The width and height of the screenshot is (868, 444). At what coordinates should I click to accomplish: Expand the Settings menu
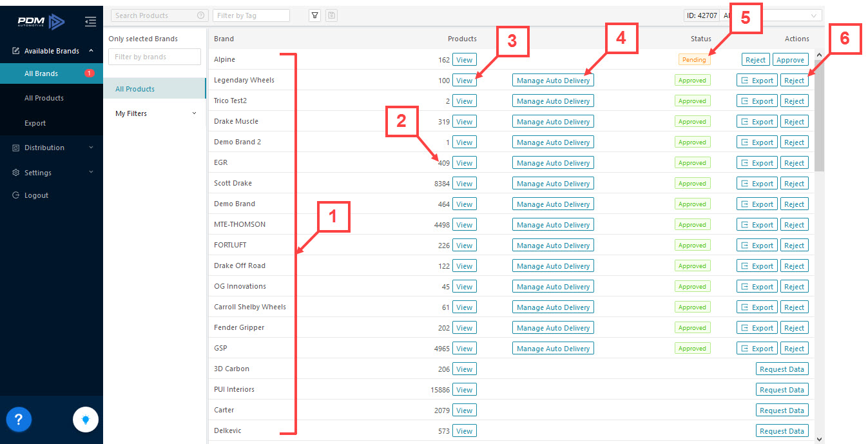coord(52,173)
